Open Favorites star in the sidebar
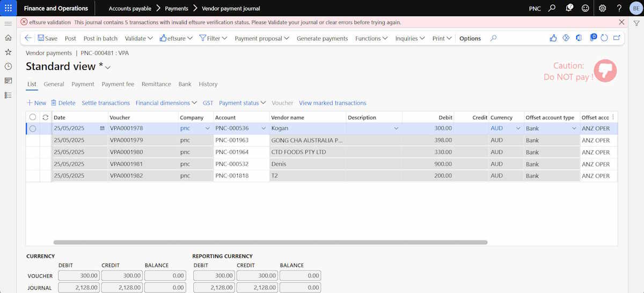Image resolution: width=644 pixels, height=293 pixels. [8, 52]
